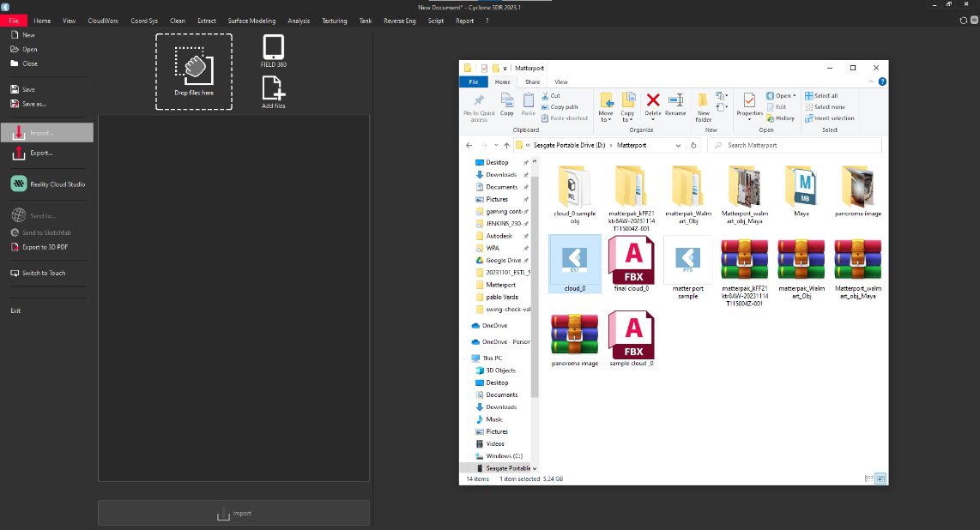
Task: Click Windows (C:) in navigation pane
Action: (499, 455)
